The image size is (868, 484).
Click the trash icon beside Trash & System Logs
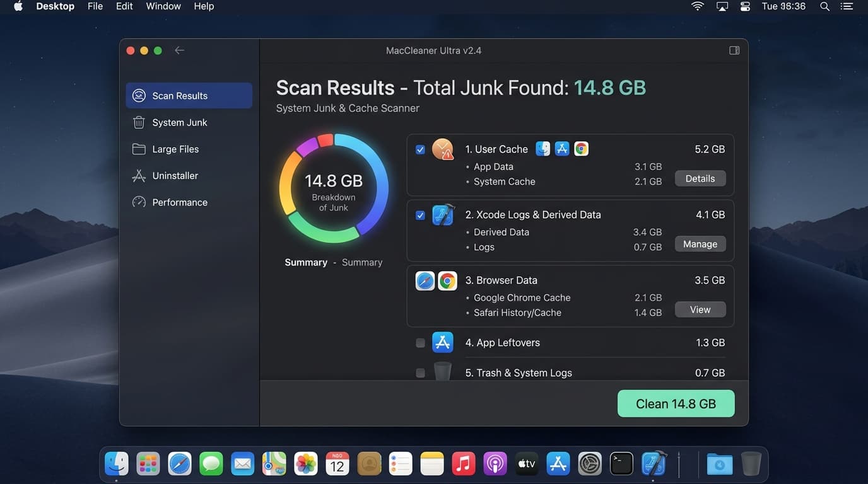(x=443, y=371)
